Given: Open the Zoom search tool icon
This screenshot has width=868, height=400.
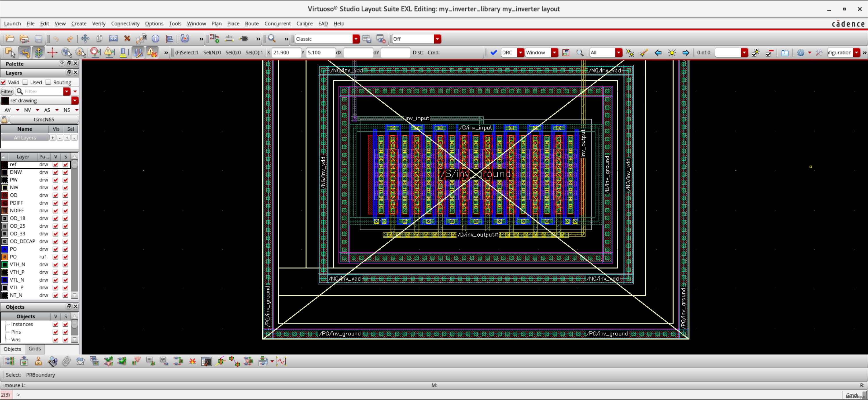Looking at the screenshot, I should [272, 39].
